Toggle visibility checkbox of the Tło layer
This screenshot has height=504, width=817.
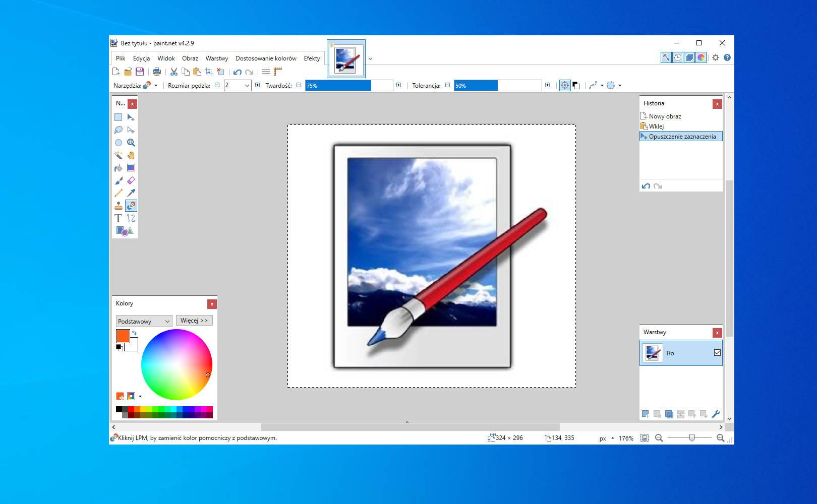pos(717,353)
